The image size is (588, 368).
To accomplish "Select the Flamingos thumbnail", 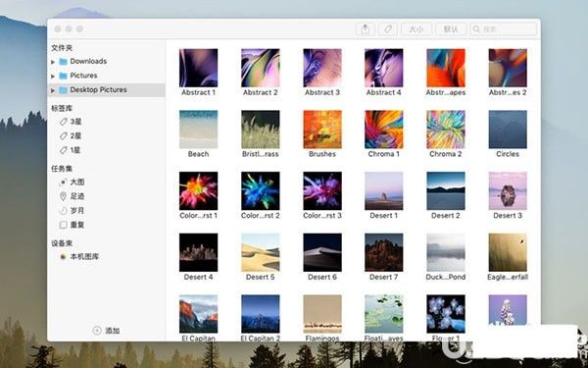I will click(322, 314).
